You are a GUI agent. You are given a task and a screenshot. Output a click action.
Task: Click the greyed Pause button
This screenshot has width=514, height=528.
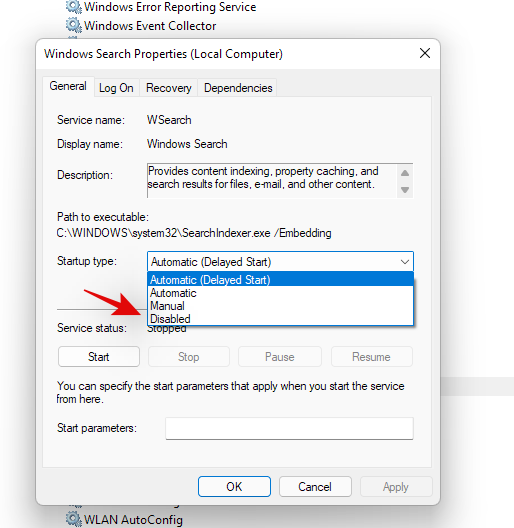(x=280, y=357)
